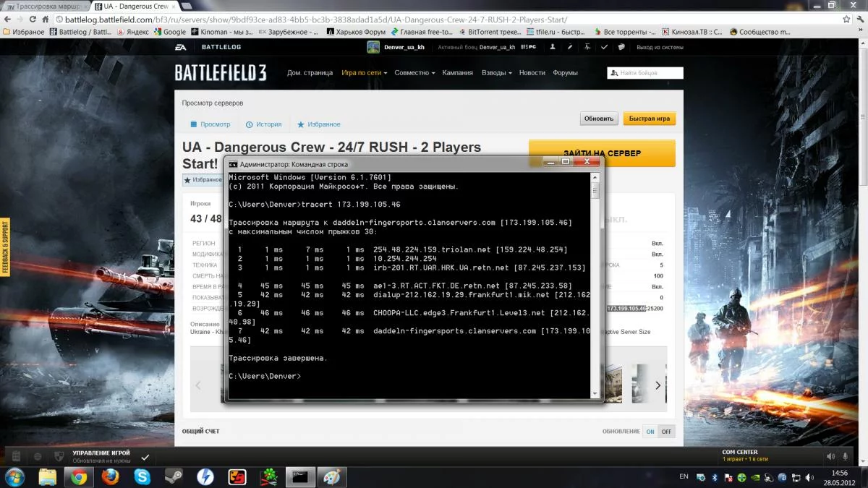Viewport: 868px width, 488px height.
Task: Open the 'Форумы' menu item
Action: click(565, 73)
